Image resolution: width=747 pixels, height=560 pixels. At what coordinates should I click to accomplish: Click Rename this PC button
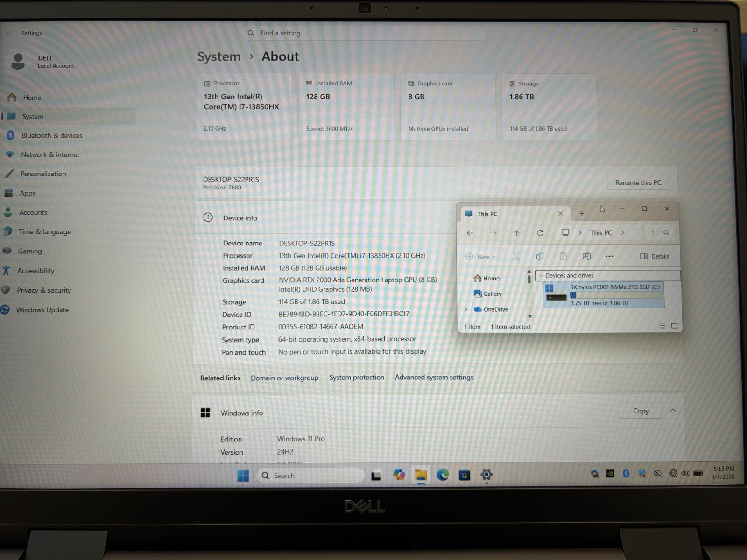tap(638, 182)
